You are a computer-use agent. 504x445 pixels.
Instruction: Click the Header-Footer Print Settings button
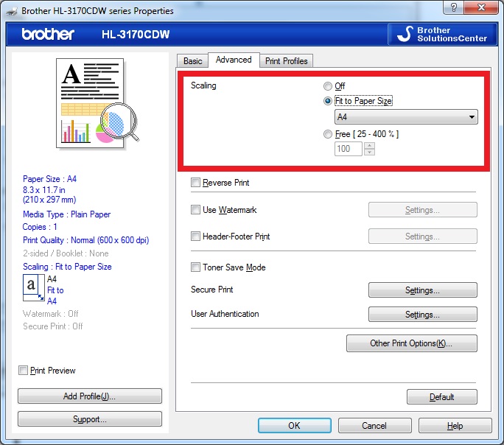423,236
